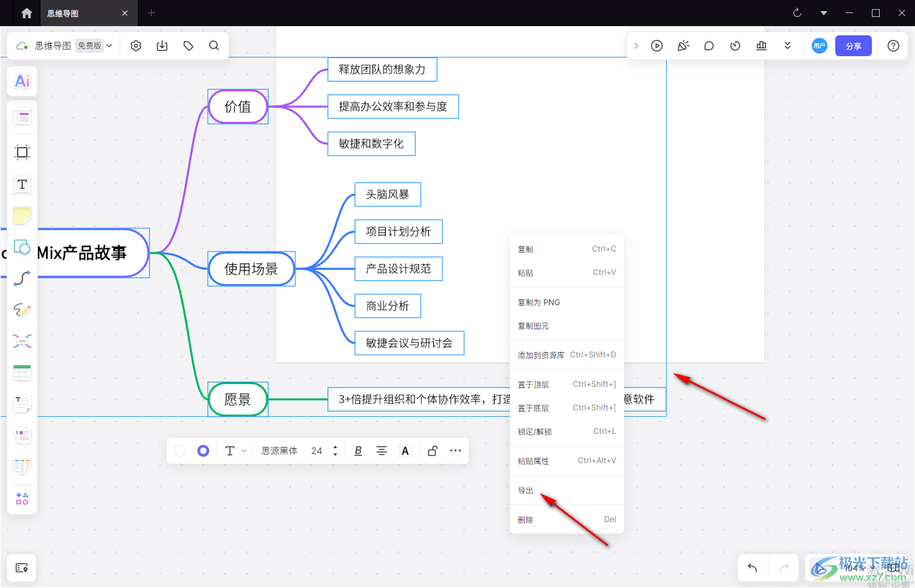Select the kanban board tool in sidebar
The width and height of the screenshot is (915, 588).
[x=22, y=466]
